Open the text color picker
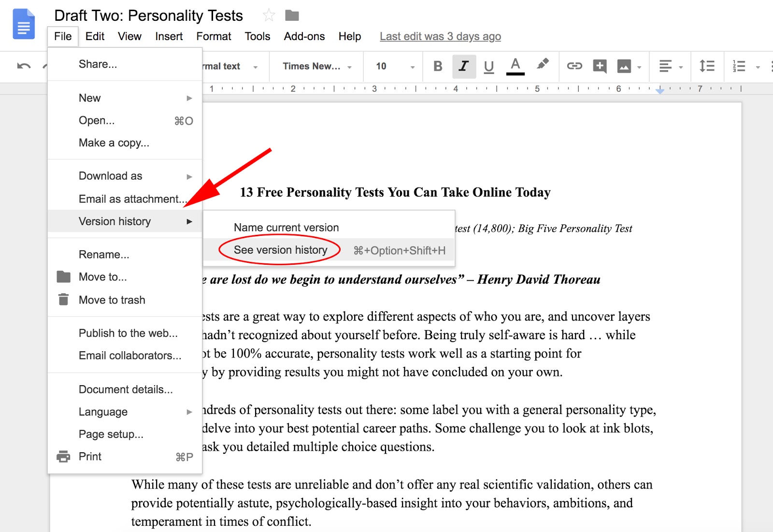 click(515, 66)
